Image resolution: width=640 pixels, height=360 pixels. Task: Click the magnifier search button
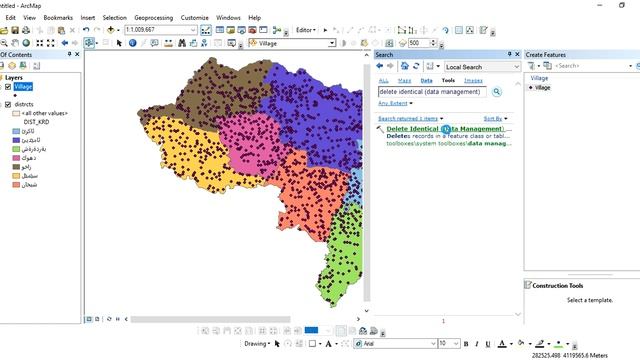(x=496, y=92)
